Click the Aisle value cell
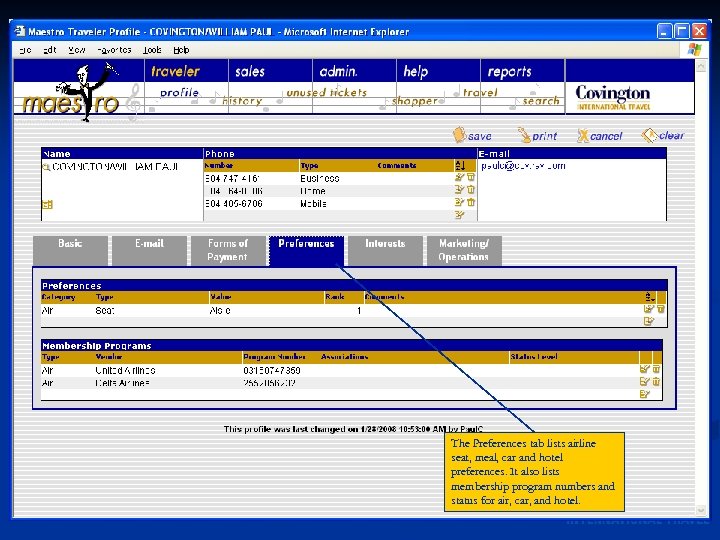 pos(220,310)
